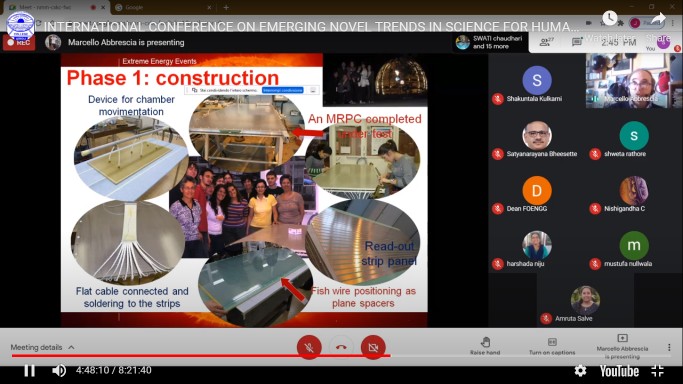Viewport: 683px width, 384px height.
Task: Show the participants list icon
Action: coord(546,42)
